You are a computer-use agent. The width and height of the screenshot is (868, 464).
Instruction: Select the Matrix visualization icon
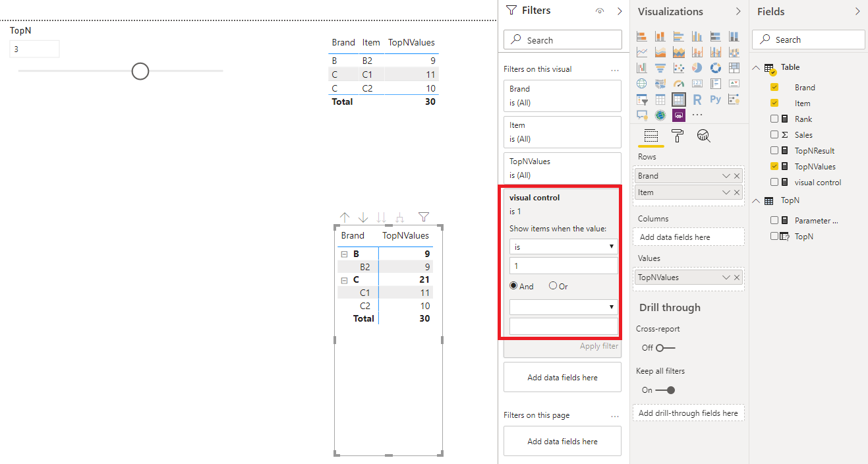coord(679,100)
